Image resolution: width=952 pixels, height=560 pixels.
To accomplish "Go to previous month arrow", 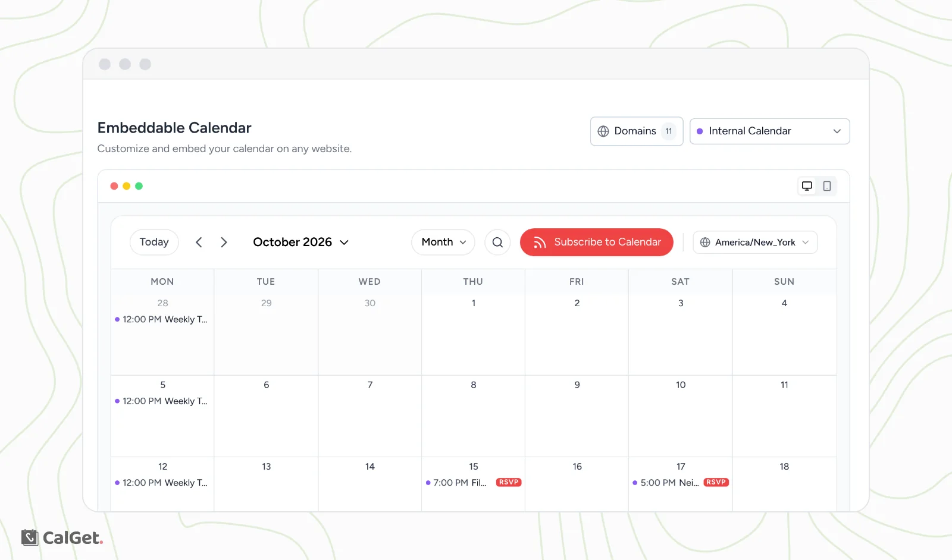I will coord(199,243).
